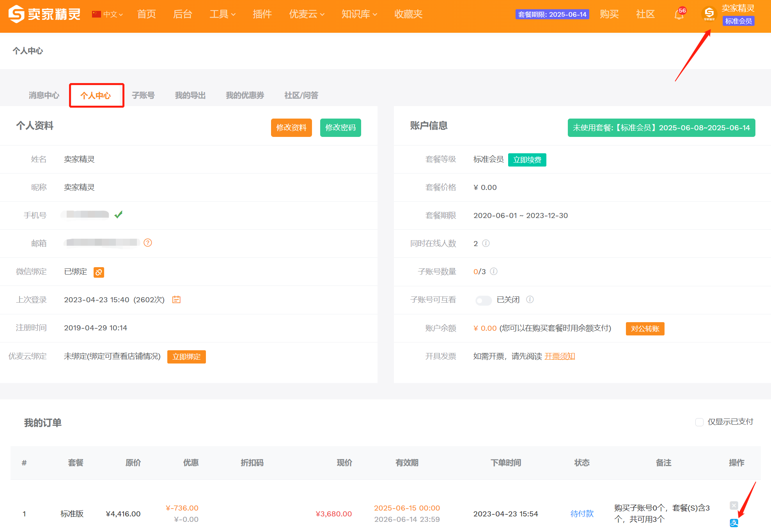
Task: Expand the 知识库 menu dropdown
Action: point(360,14)
